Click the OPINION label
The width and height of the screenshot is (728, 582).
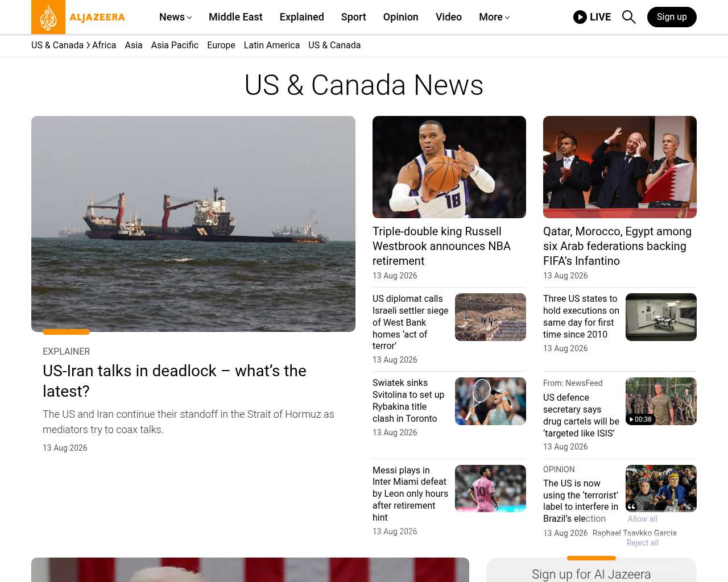(559, 469)
